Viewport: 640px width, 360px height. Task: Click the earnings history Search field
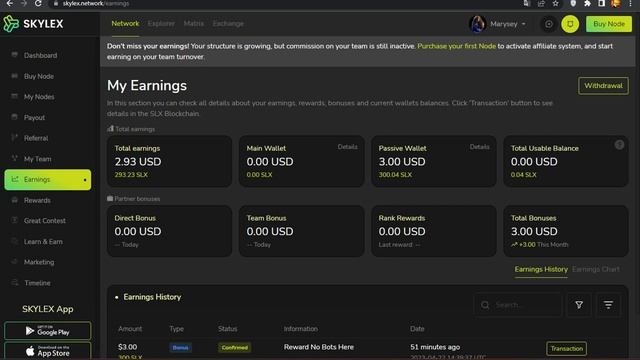point(518,305)
